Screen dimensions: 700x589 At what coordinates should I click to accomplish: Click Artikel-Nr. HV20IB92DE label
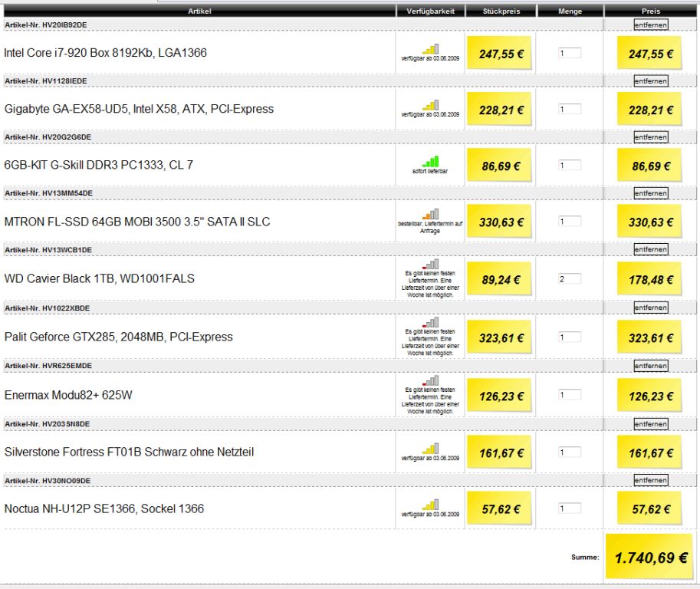click(45, 25)
